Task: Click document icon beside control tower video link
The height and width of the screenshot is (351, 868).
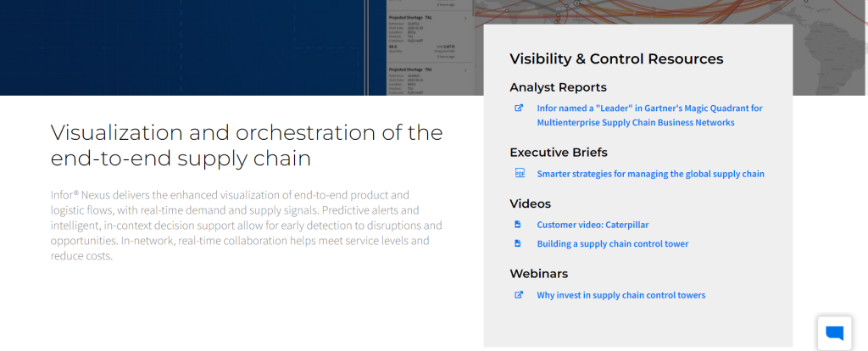Action: point(518,243)
